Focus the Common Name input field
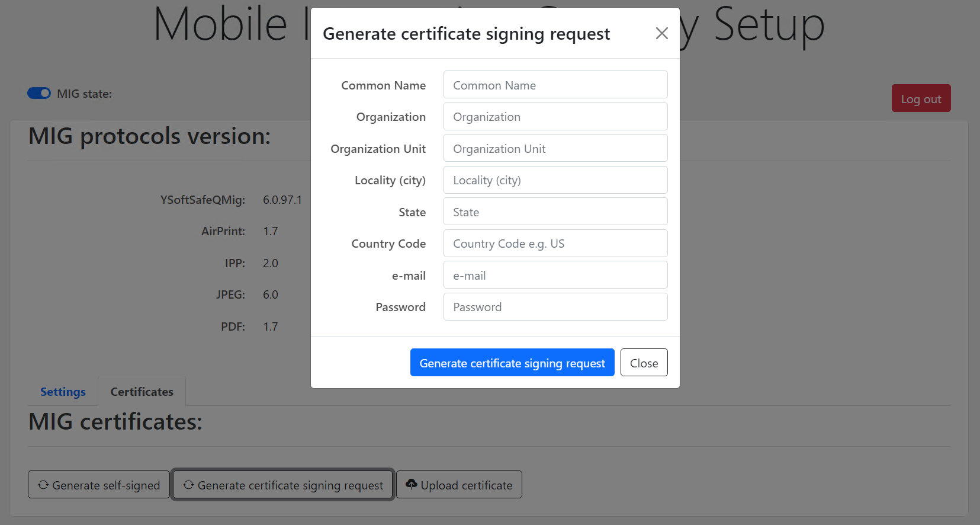Viewport: 980px width, 525px height. coord(555,85)
